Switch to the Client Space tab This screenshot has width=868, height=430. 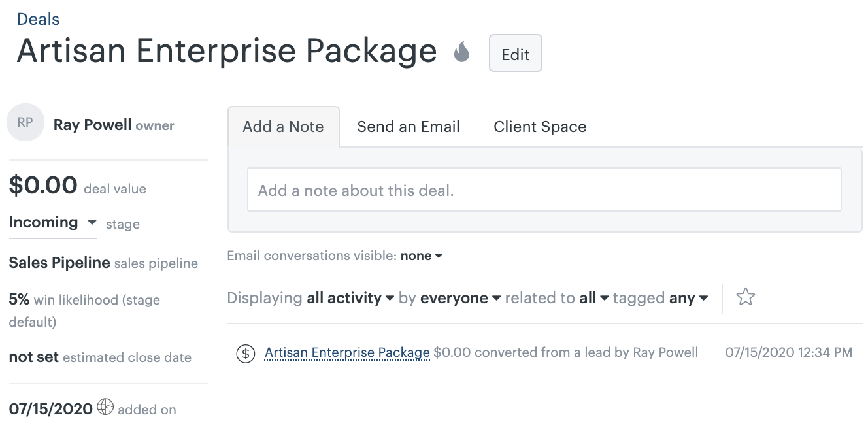tap(540, 127)
